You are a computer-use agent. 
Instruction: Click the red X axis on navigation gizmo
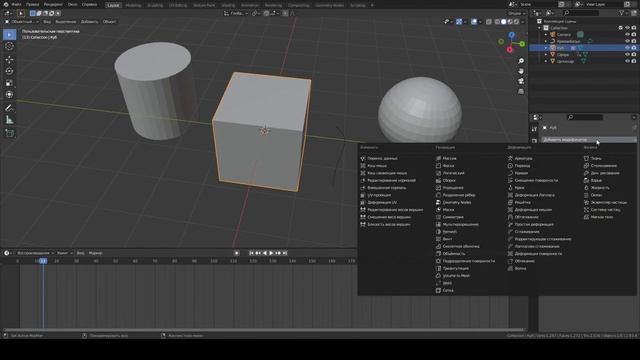pos(509,50)
